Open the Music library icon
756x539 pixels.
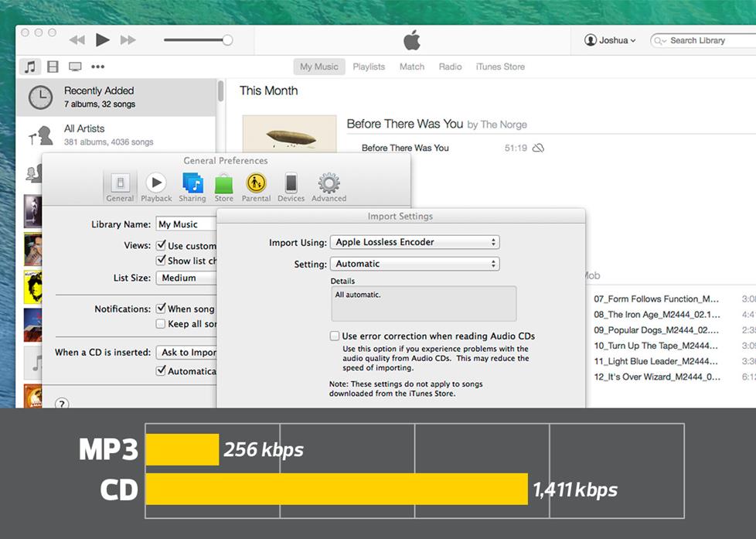pos(30,67)
